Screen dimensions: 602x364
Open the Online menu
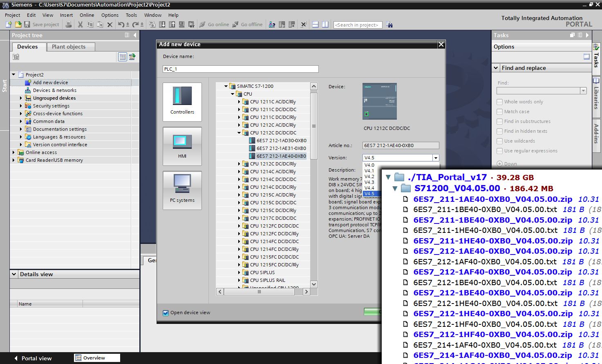point(87,15)
